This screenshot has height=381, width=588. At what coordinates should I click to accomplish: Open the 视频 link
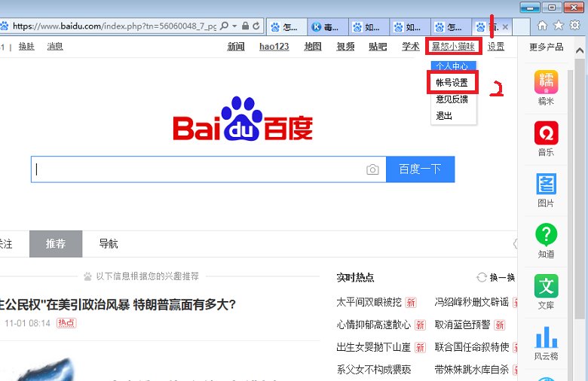coord(345,47)
